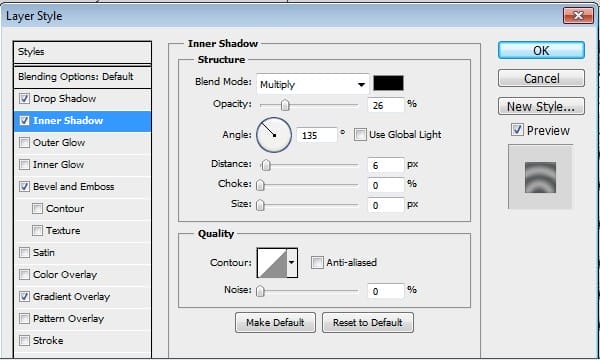Screen dimensions: 600x360
Task: Enable the Pattern Overlay checkbox
Action: [x=24, y=319]
